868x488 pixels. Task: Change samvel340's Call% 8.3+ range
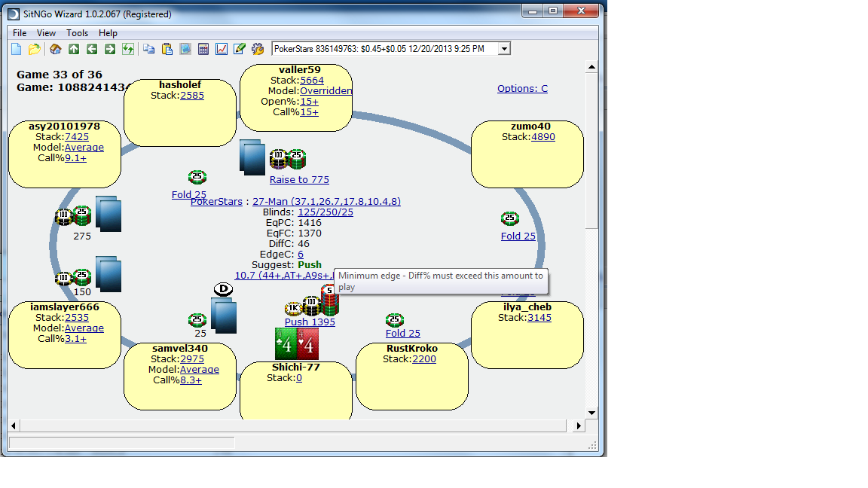tap(191, 380)
